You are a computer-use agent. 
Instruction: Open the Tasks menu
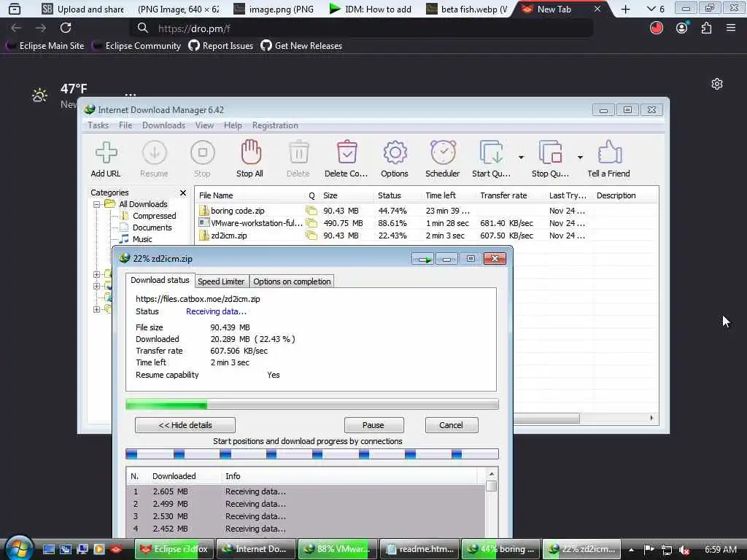click(x=98, y=125)
